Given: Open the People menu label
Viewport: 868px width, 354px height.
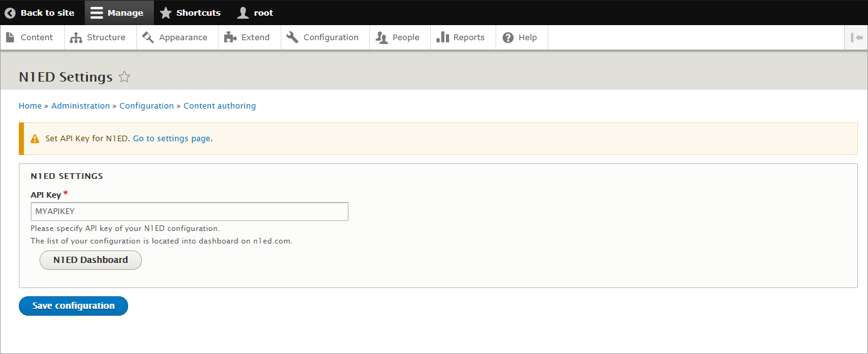Looking at the screenshot, I should [406, 38].
